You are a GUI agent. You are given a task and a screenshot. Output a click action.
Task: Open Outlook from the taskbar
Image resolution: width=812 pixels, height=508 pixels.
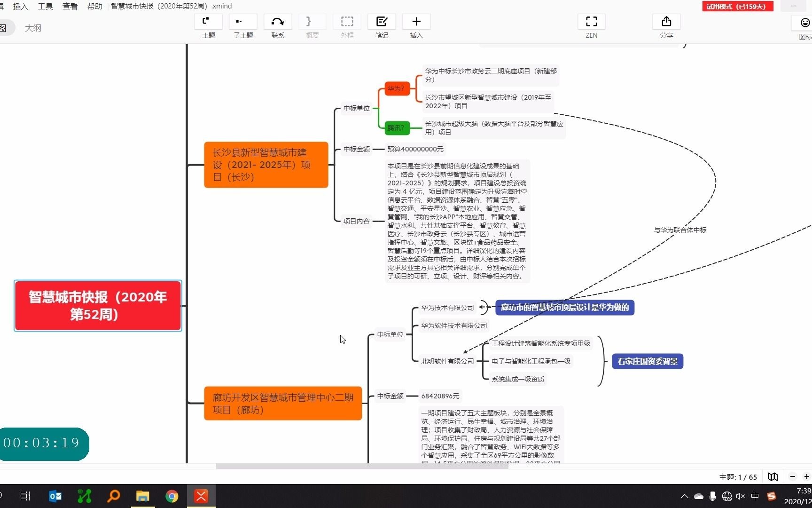click(55, 496)
